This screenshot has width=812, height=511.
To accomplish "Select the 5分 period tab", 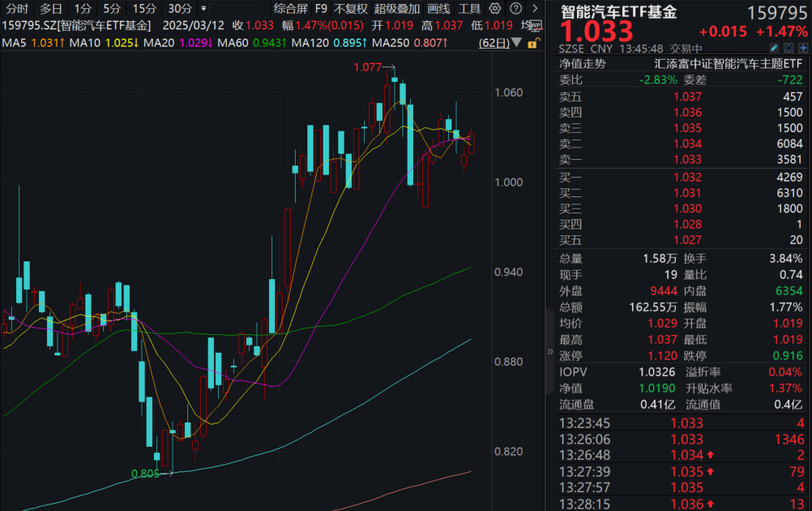I will click(x=111, y=9).
